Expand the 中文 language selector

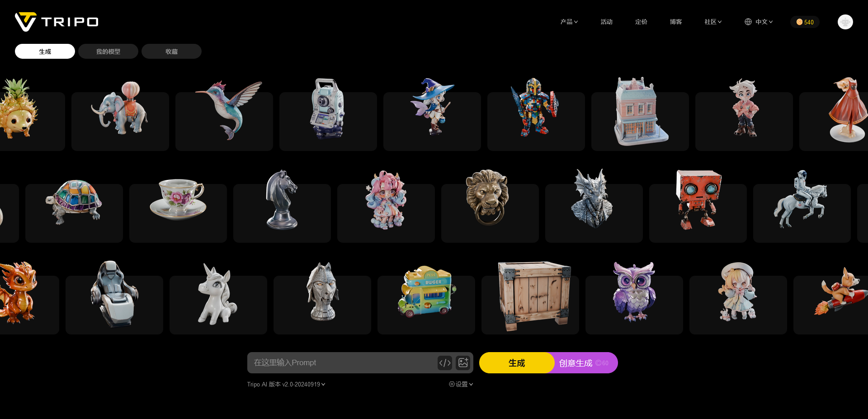[764, 22]
